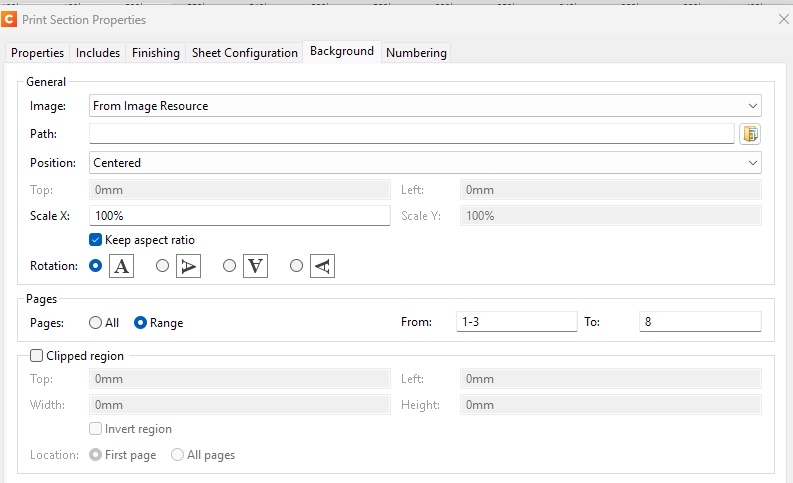Choose the Range radio button
793x483 pixels.
tap(141, 323)
